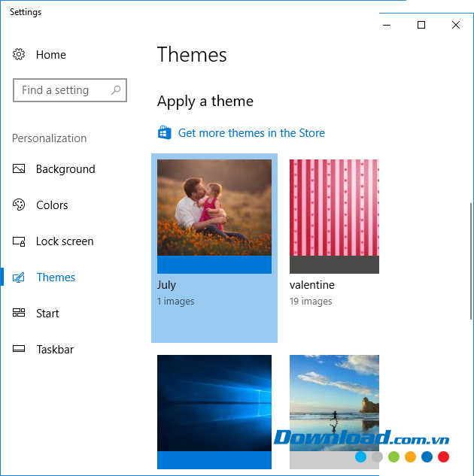474x476 pixels.
Task: Apply the July theme thumbnail
Action: point(214,208)
